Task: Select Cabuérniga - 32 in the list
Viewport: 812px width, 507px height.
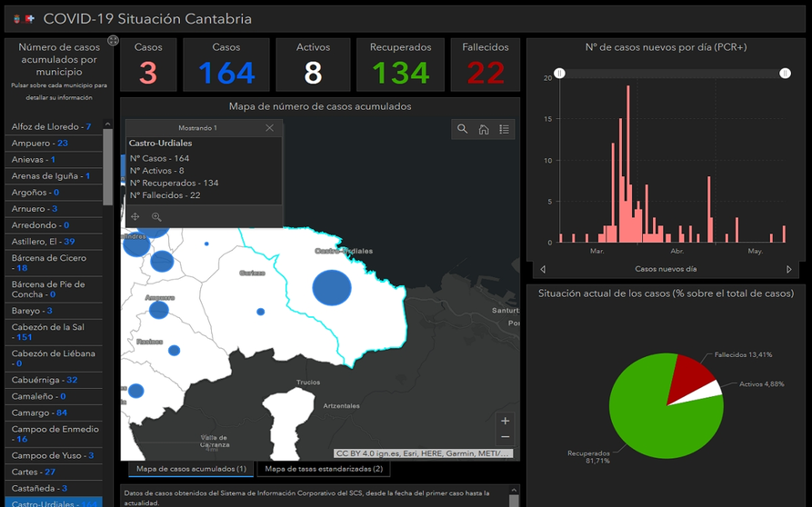Action: [54, 380]
